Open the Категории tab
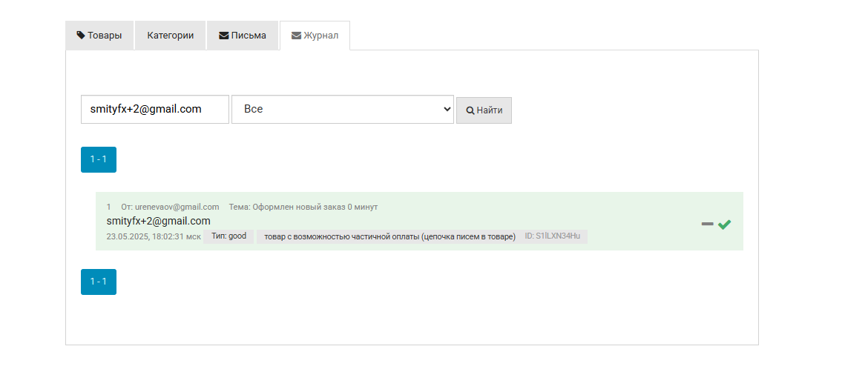This screenshot has height=392, width=868. (171, 35)
